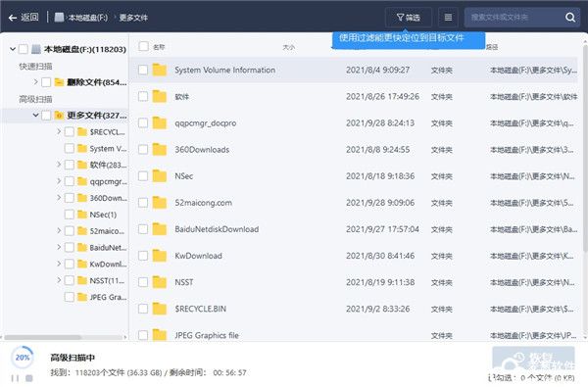The height and width of the screenshot is (387, 588).
Task: Click the drive icon in breadcrumb
Action: [59, 18]
